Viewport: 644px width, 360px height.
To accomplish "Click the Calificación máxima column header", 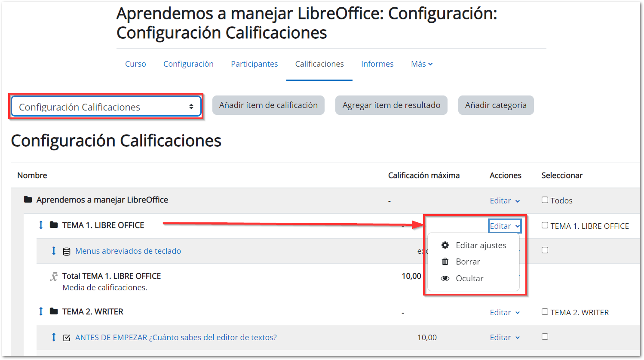I will pos(424,175).
